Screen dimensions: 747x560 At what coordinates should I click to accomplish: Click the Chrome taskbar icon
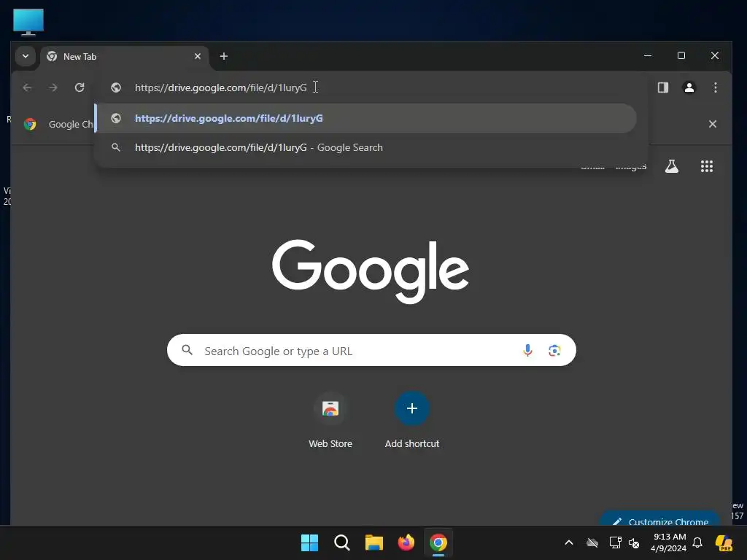pyautogui.click(x=438, y=542)
